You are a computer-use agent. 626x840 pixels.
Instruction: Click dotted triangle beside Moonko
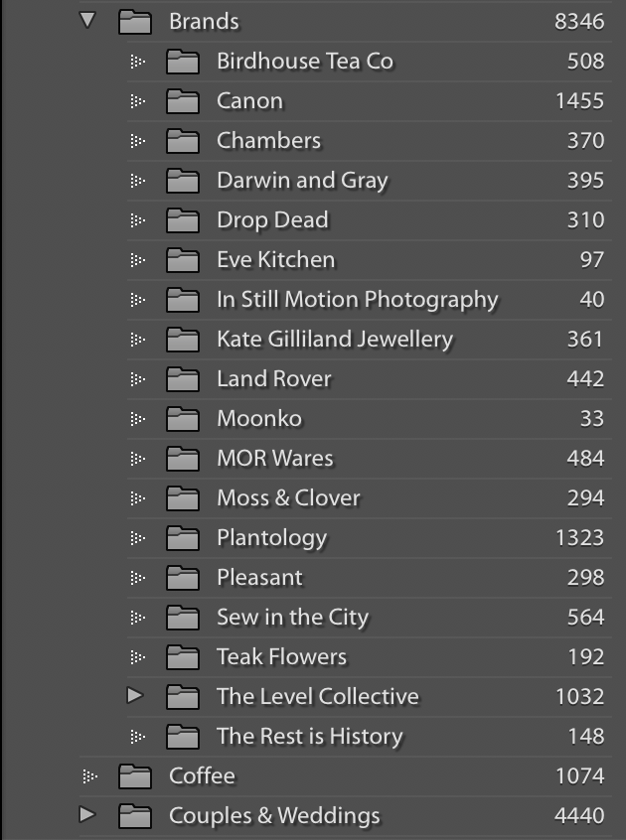pos(138,419)
